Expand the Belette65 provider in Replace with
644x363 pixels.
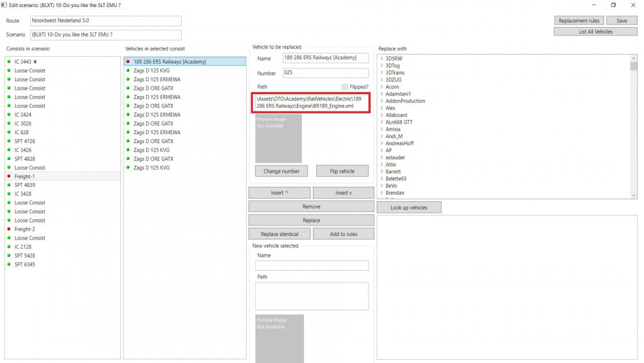382,179
